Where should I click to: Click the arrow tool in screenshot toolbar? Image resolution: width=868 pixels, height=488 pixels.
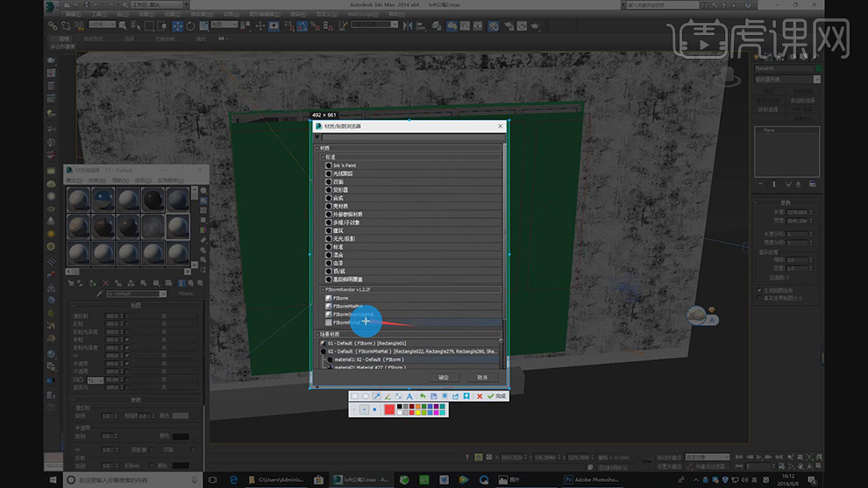click(x=376, y=396)
